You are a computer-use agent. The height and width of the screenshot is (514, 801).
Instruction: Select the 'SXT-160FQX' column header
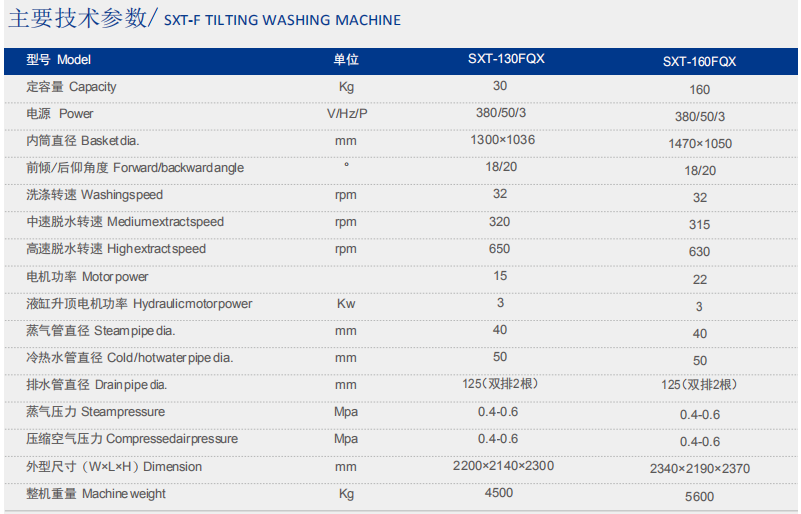tap(699, 62)
